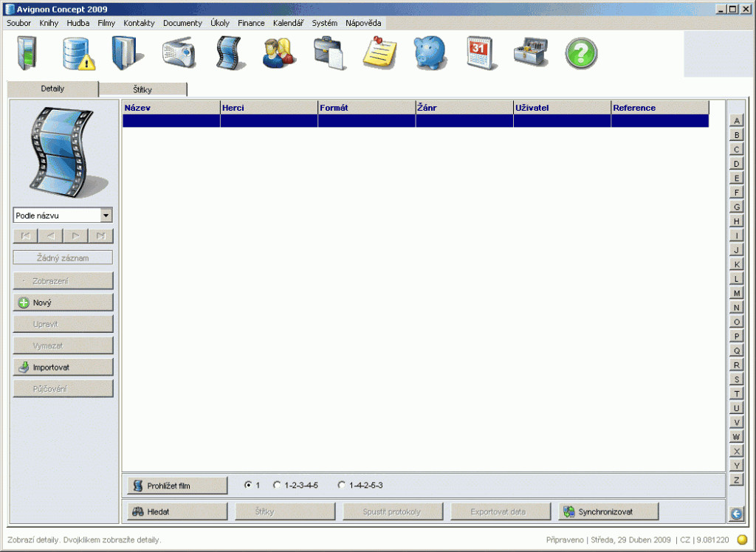The image size is (756, 552).
Task: Open the calendar toolbar icon
Action: click(481, 54)
